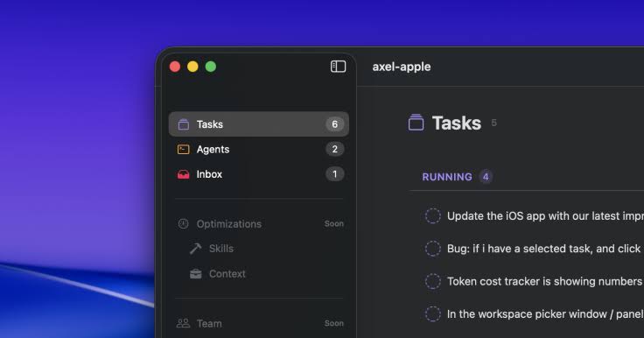The image size is (644, 338).
Task: Click the Tasks count badge showing 6
Action: [335, 124]
